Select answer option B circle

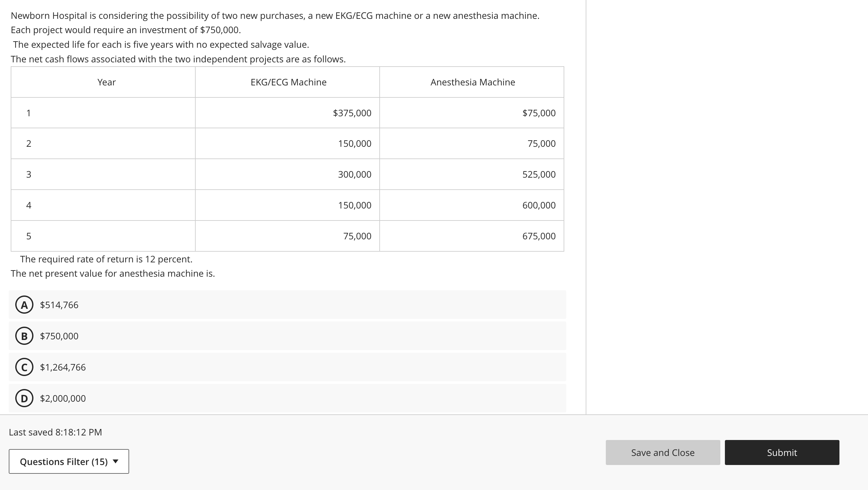pos(24,336)
